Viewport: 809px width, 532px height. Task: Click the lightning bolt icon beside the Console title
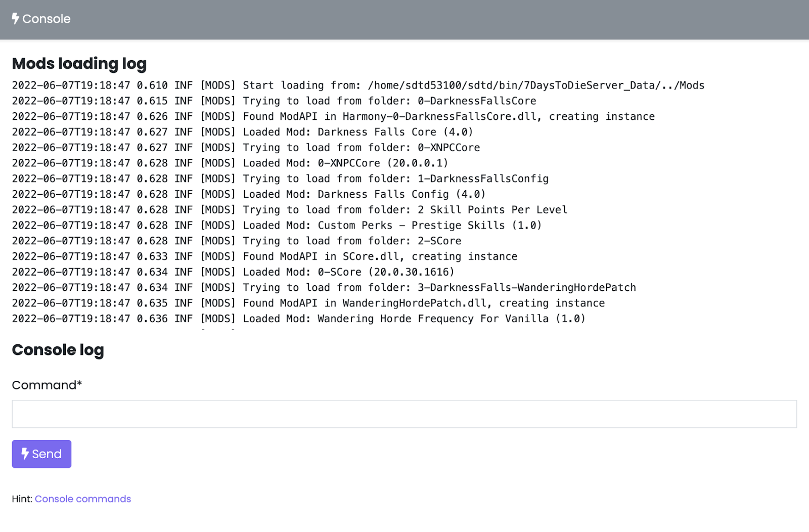[16, 19]
